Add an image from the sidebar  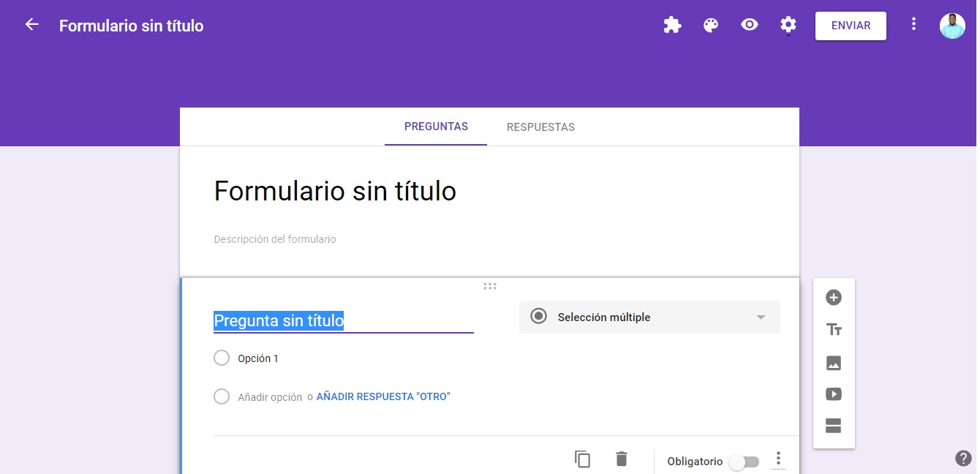[834, 363]
